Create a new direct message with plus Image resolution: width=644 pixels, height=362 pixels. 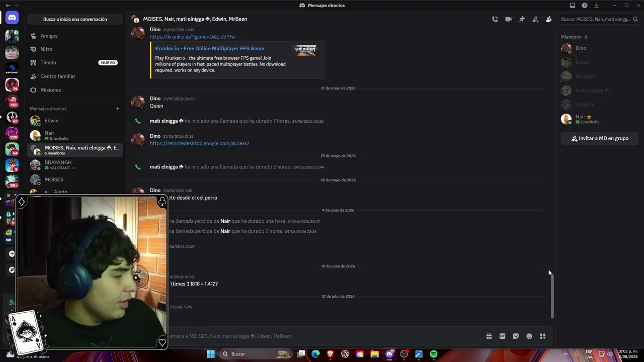118,109
